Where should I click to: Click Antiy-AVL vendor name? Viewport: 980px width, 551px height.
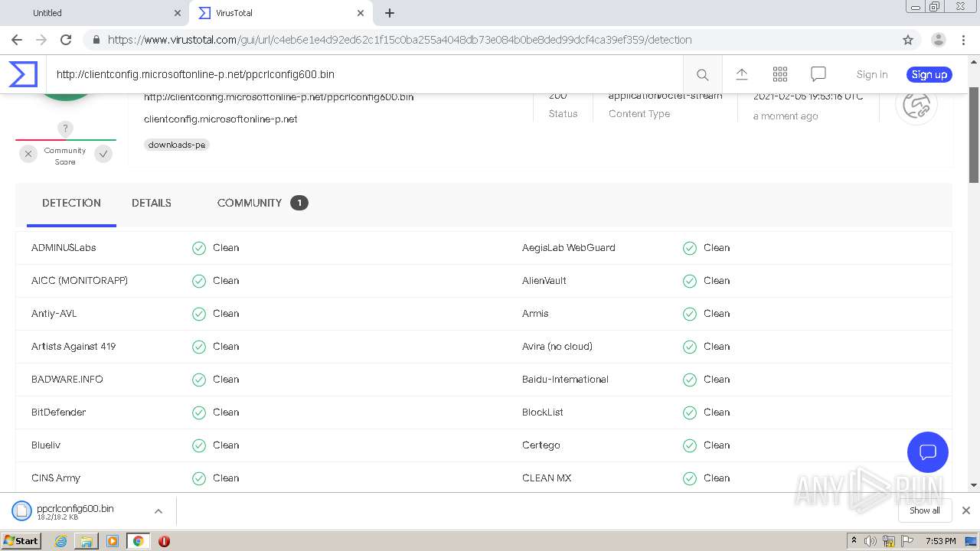point(54,314)
